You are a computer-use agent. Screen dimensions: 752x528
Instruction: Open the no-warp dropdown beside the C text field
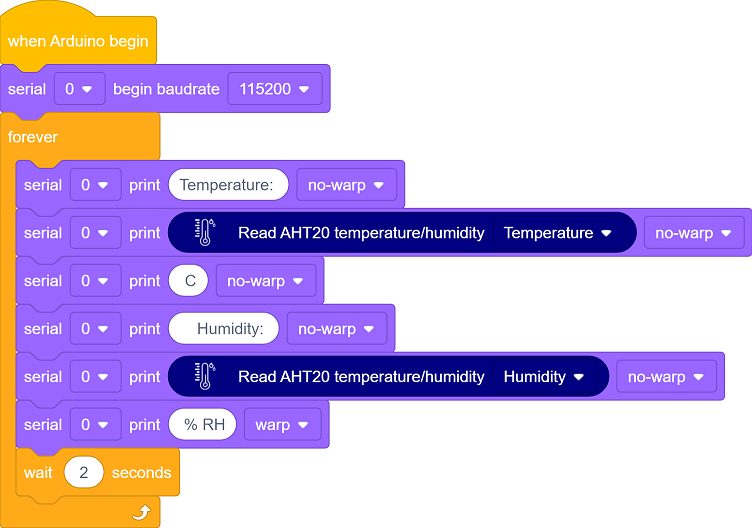point(266,281)
